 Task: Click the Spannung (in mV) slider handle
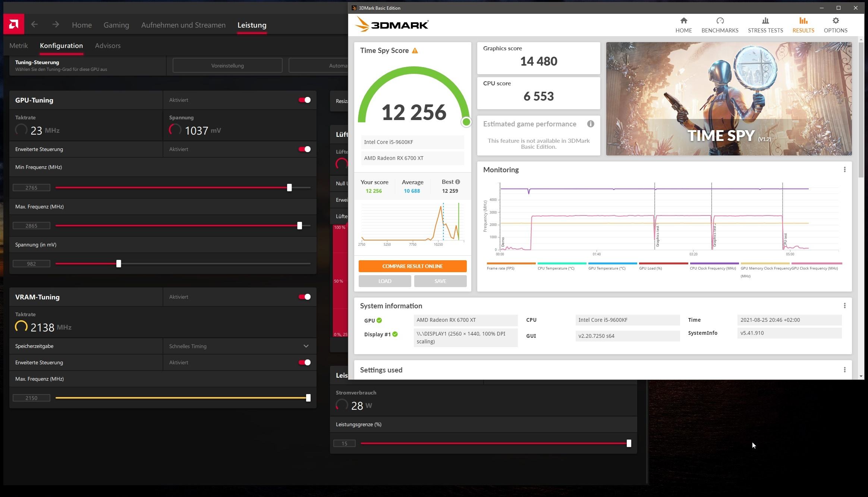tap(119, 264)
